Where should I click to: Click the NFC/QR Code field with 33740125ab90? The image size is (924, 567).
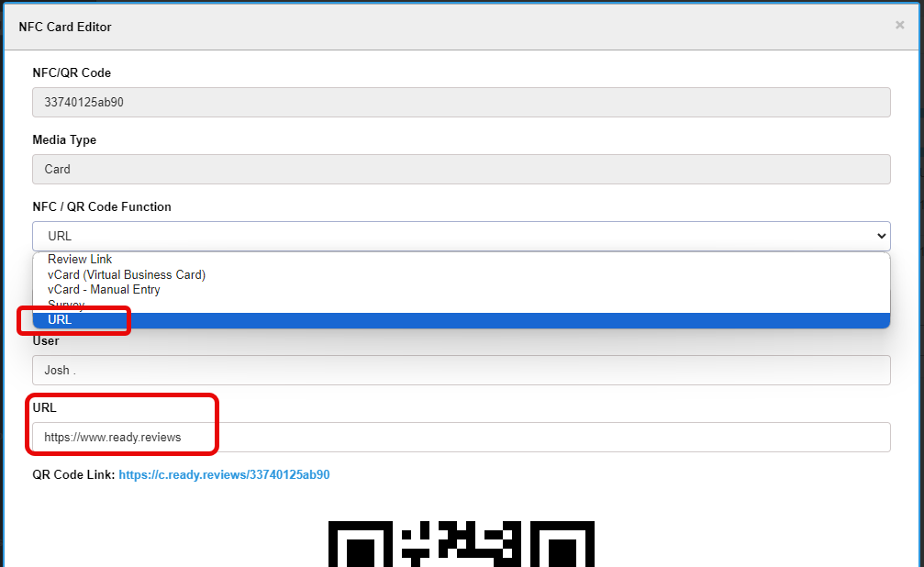461,103
